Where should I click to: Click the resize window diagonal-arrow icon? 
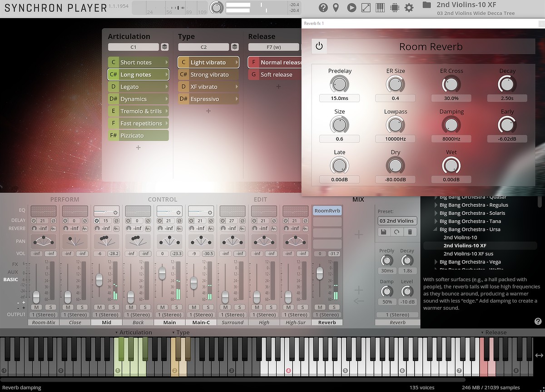pos(366,7)
